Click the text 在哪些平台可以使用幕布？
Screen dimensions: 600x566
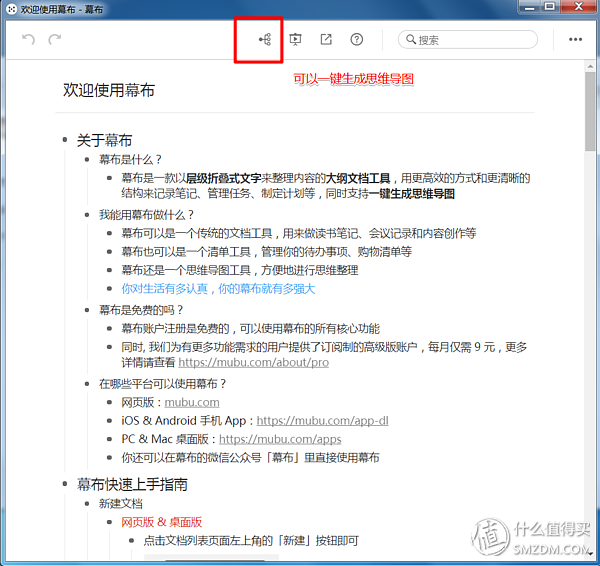point(163,383)
